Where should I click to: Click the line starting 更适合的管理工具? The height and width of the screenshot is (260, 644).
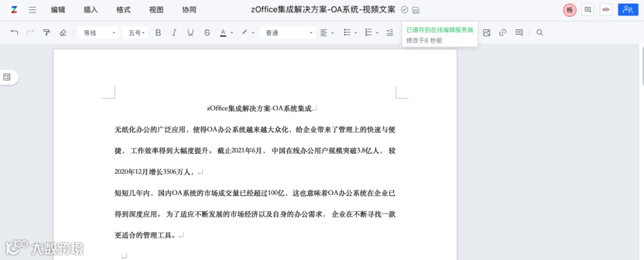click(x=146, y=236)
